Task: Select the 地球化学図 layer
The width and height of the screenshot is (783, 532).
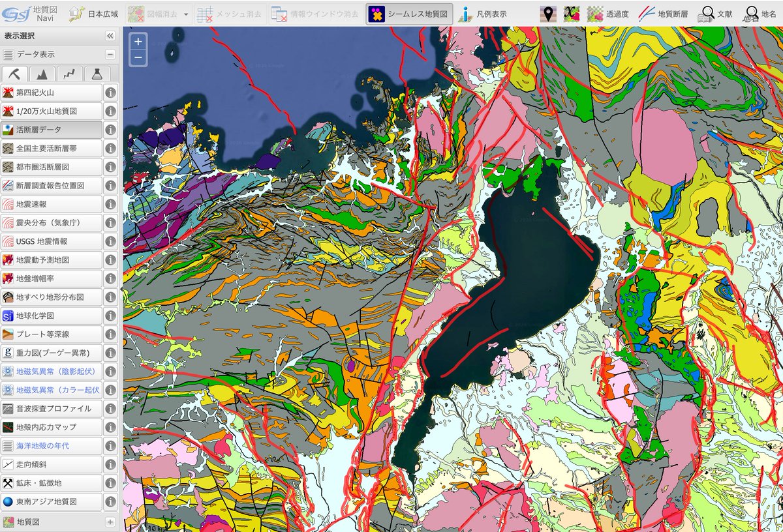Action: (52, 316)
